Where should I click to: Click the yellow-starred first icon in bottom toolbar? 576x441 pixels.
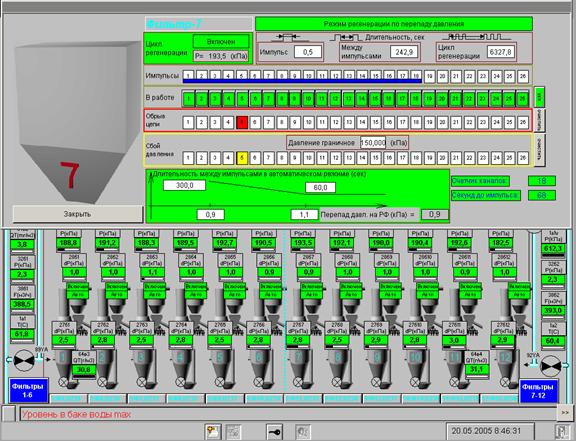click(213, 432)
